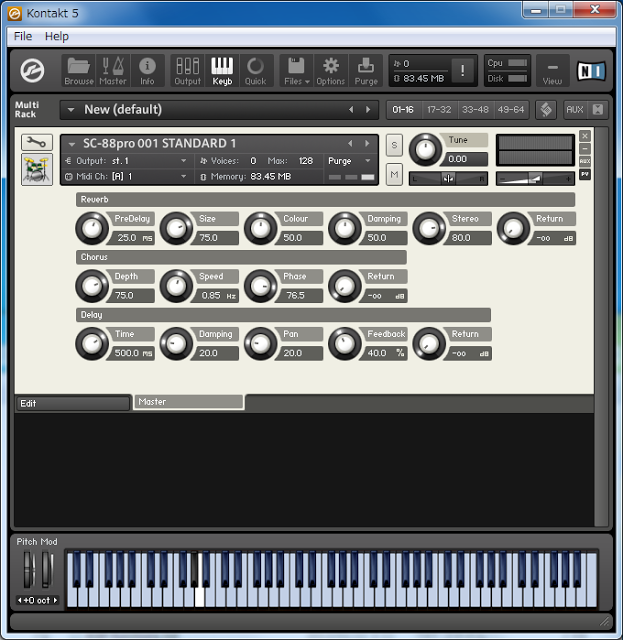The height and width of the screenshot is (640, 623).
Task: Open the File menu
Action: pos(22,36)
